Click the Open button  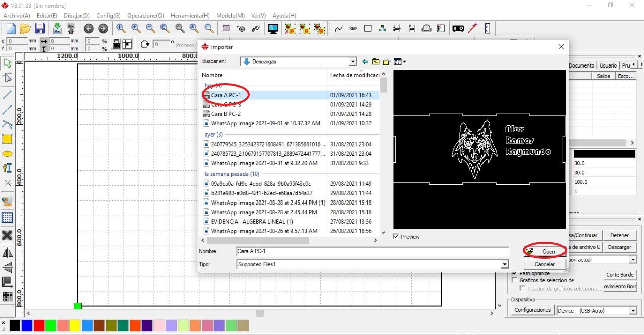pos(544,251)
